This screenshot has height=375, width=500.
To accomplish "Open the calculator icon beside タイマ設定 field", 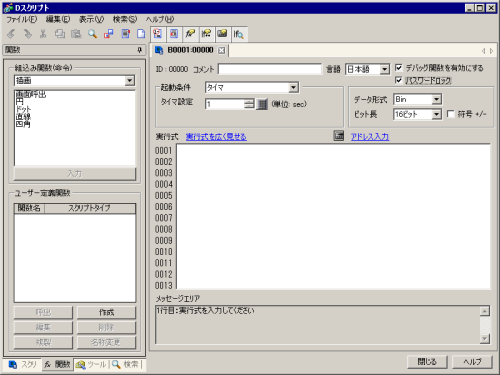I will click(x=262, y=104).
